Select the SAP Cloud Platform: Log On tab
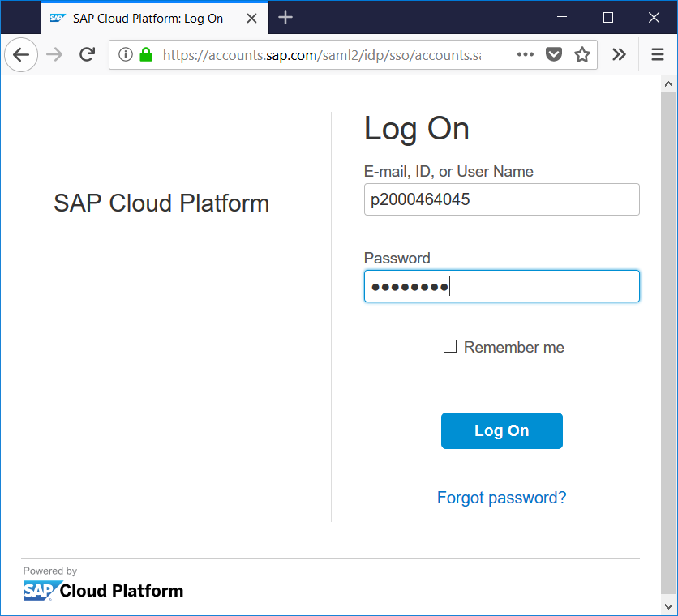Screen dimensions: 678x616 146,18
